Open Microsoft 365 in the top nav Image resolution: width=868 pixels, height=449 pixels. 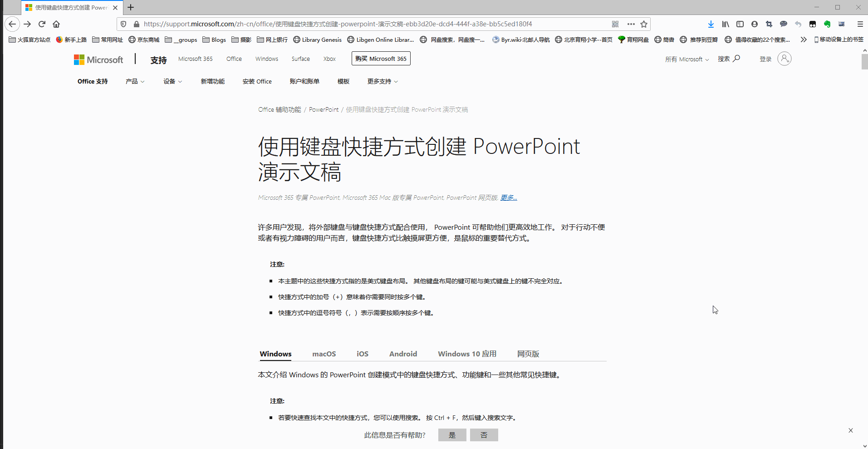point(196,59)
